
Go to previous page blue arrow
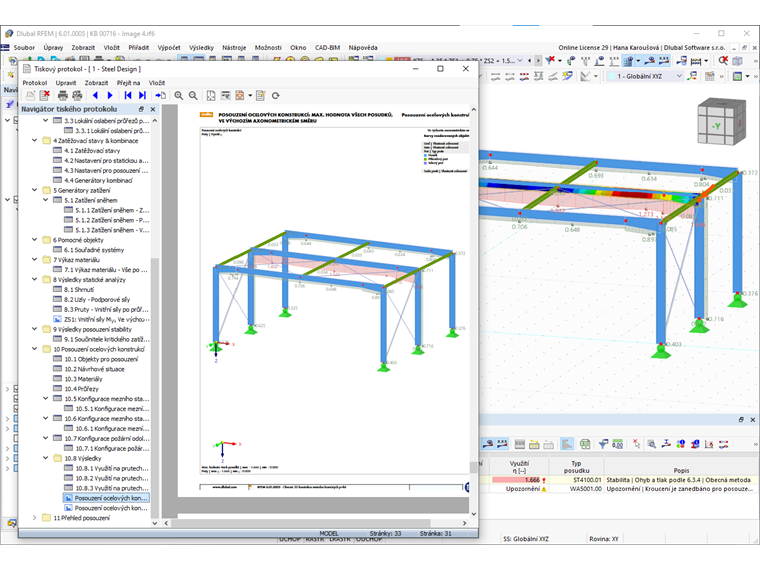[x=95, y=95]
